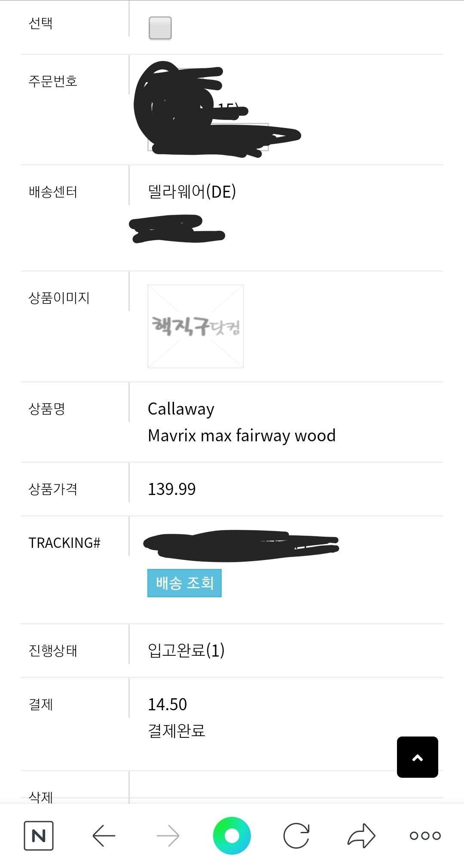
Task: Select the Callaway Mavrix max fairway wood text
Action: click(x=241, y=422)
